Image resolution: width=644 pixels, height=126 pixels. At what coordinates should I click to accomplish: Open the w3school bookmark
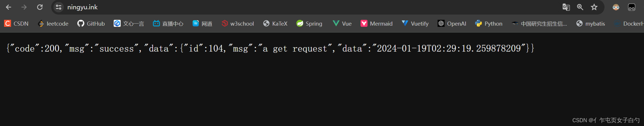click(238, 24)
